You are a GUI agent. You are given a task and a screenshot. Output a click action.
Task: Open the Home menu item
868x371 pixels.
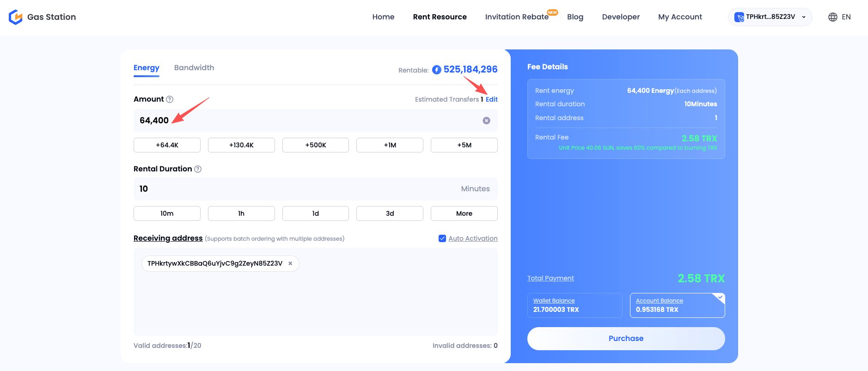(383, 17)
